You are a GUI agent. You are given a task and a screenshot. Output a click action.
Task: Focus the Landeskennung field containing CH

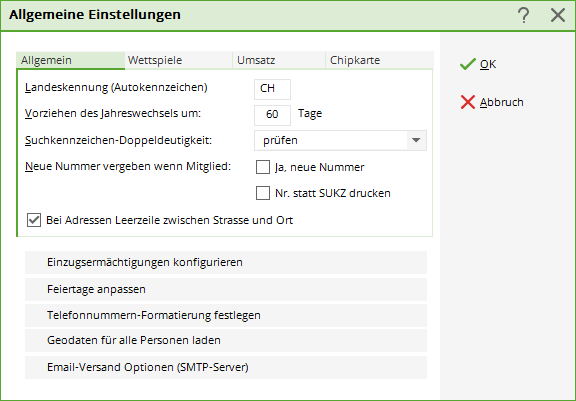(272, 89)
